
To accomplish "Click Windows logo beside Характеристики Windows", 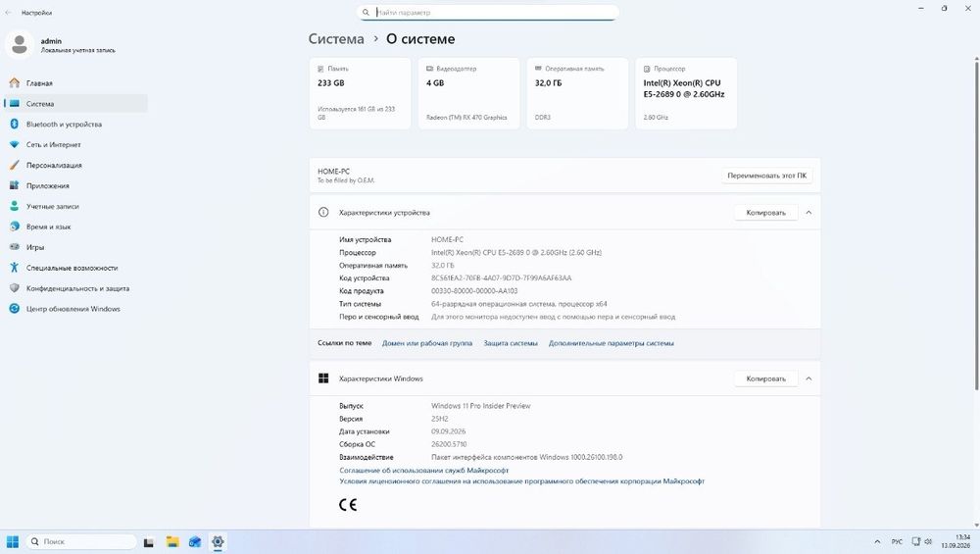I will pos(323,378).
